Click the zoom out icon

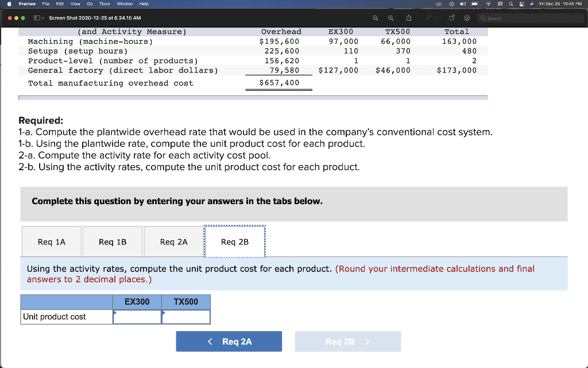pos(376,18)
